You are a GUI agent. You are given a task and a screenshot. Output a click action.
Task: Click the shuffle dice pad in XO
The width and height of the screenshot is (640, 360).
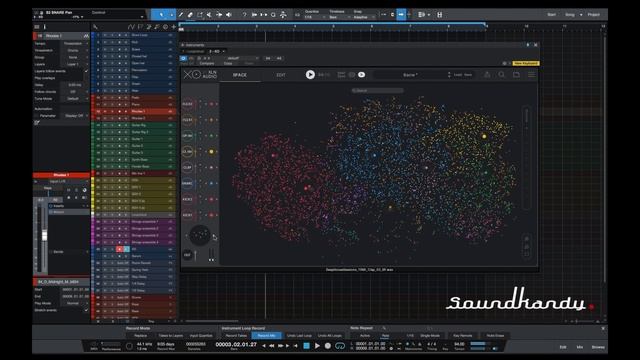(x=200, y=236)
